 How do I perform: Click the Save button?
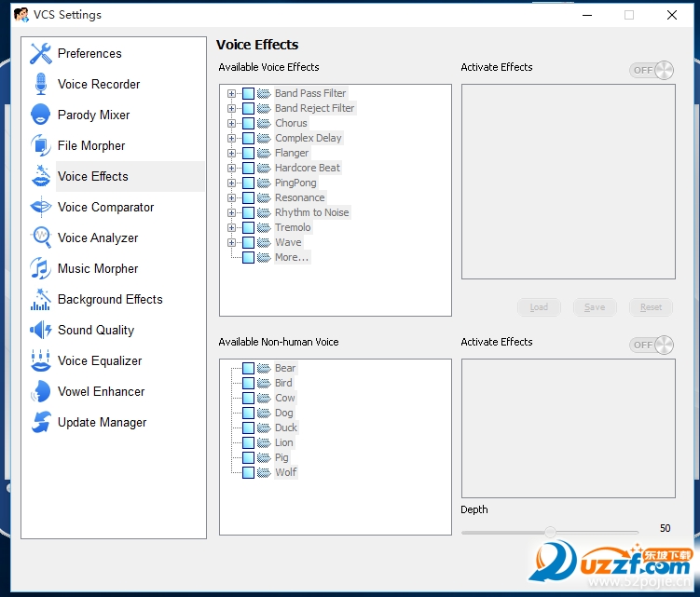[595, 307]
